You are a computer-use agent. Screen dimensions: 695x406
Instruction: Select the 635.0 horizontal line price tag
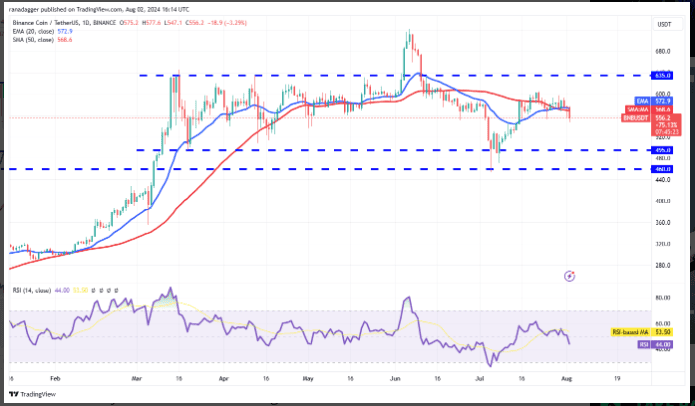pyautogui.click(x=662, y=76)
